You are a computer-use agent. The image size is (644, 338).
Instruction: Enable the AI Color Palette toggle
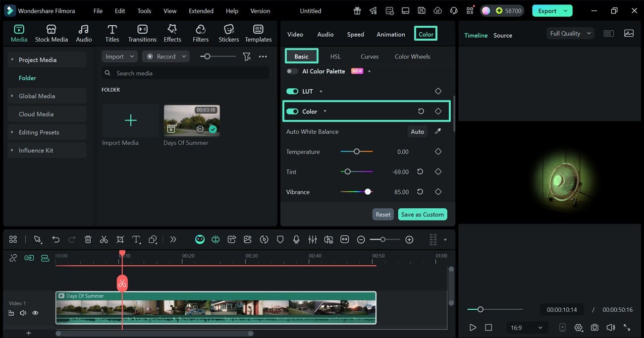coord(292,71)
